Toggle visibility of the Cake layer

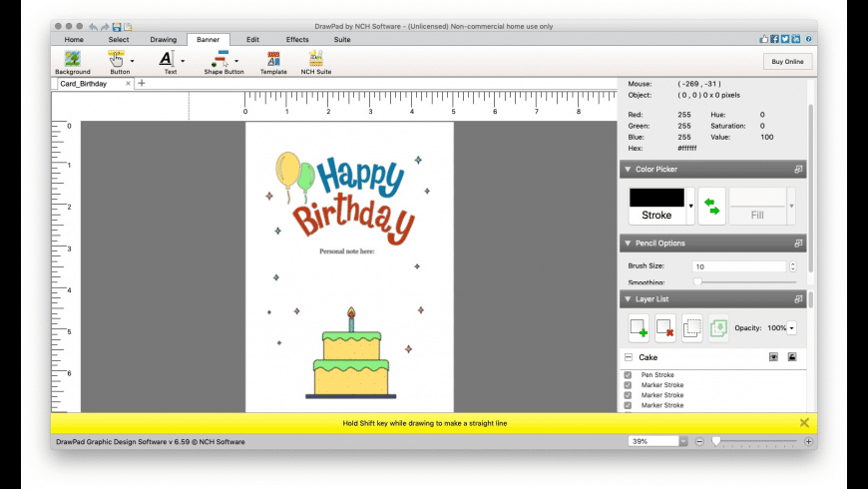pos(773,357)
